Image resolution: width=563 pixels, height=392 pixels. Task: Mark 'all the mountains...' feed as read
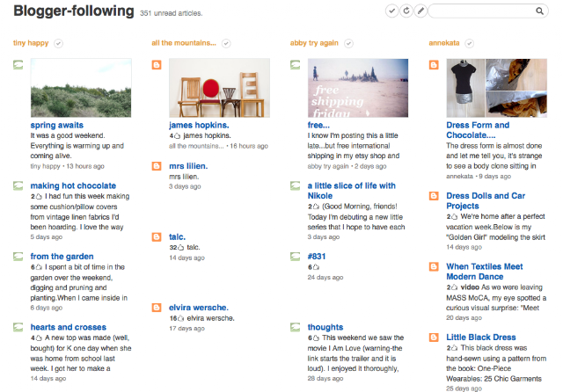tap(226, 43)
